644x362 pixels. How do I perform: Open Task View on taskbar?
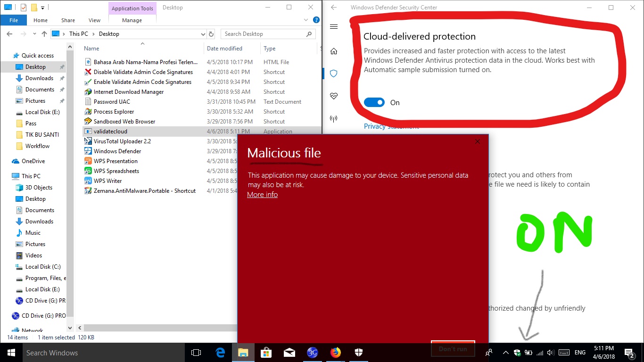[196, 353]
